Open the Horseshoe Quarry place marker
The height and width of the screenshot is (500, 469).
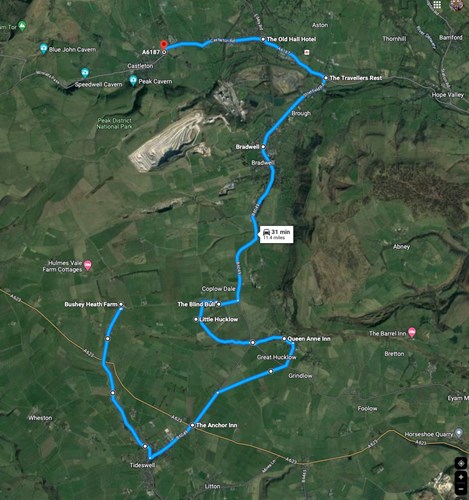click(x=459, y=433)
